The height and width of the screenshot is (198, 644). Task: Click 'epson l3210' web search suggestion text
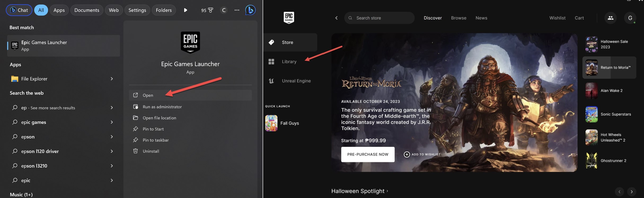point(34,166)
